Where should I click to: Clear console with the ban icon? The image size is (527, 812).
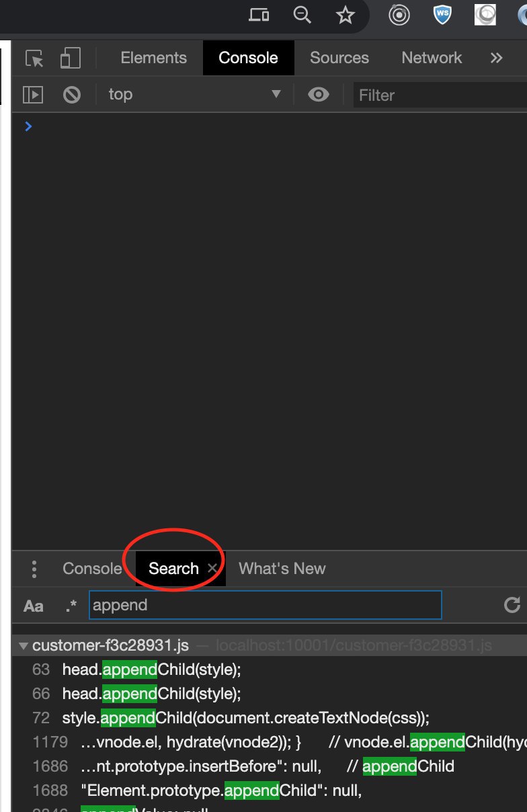pyautogui.click(x=72, y=95)
